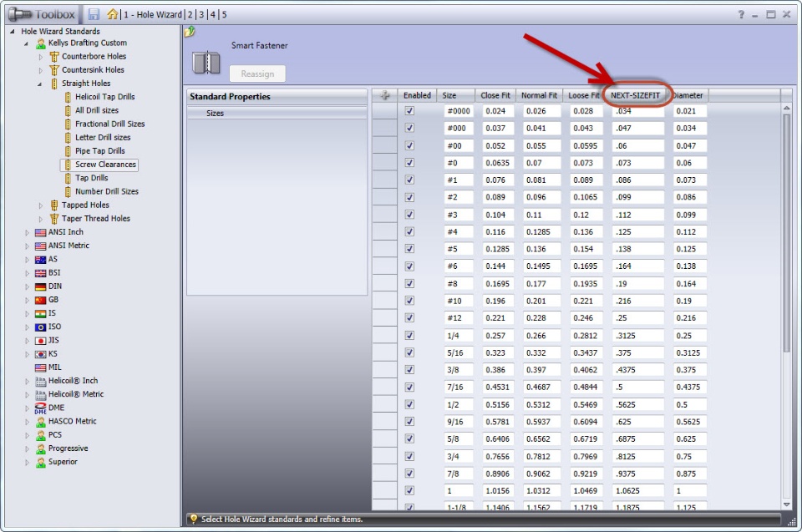Screen dimensions: 802x532
Task: Edit the NEXT-SIZEFIT value .3125
Action: [637, 336]
